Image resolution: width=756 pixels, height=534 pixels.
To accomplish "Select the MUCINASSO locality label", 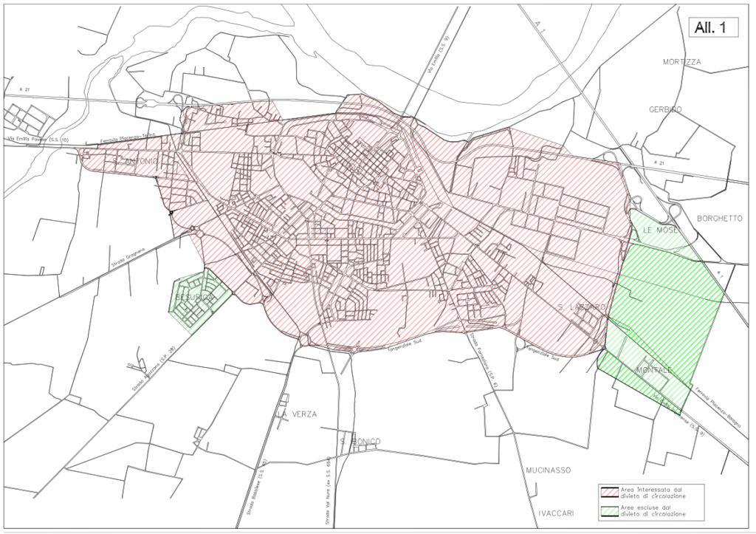I will (551, 470).
